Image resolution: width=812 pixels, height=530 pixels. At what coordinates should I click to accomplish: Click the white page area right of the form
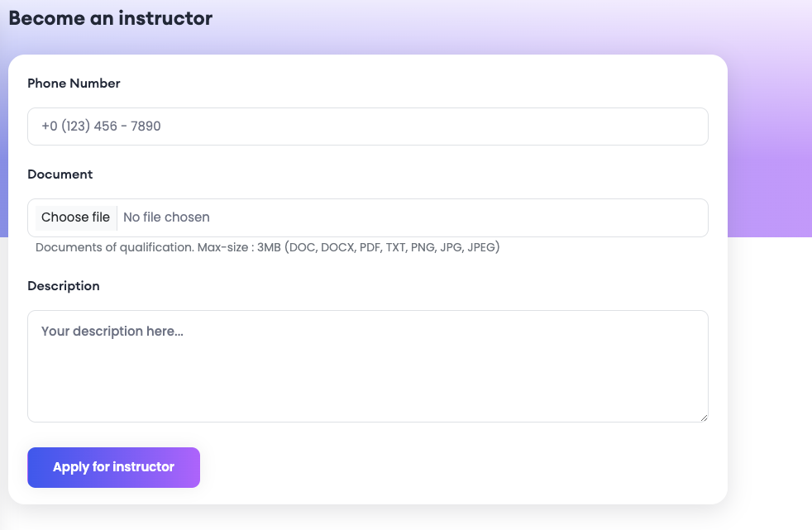click(769, 372)
